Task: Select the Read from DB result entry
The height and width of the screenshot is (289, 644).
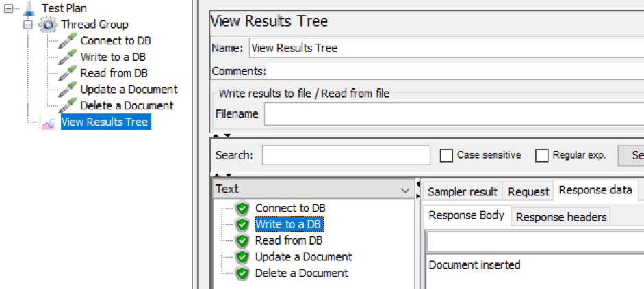Action: (x=289, y=240)
